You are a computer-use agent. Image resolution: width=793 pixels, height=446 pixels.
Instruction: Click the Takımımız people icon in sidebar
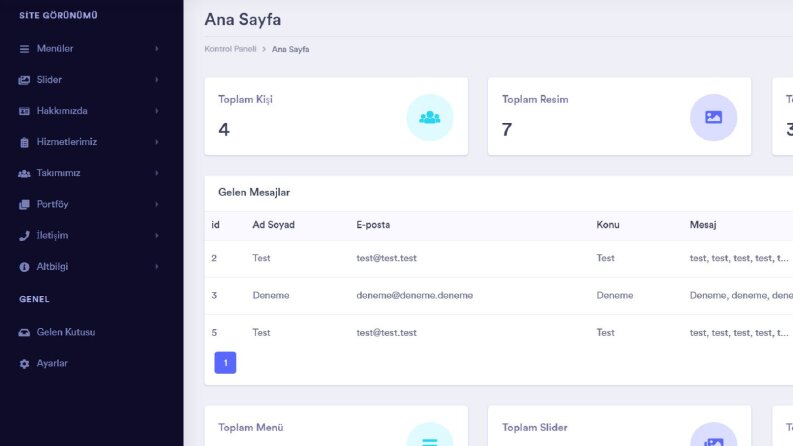coord(24,173)
